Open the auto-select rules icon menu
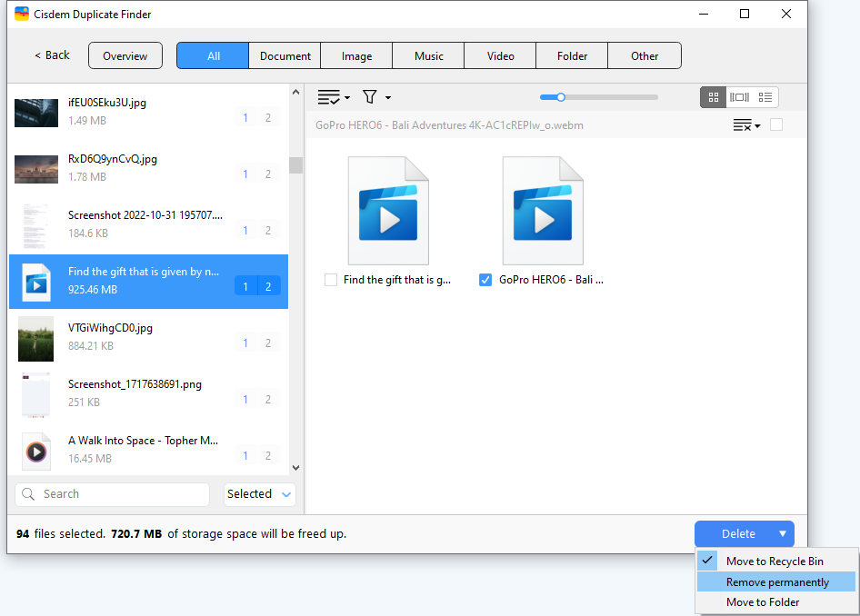This screenshot has width=860, height=616. pyautogui.click(x=333, y=97)
